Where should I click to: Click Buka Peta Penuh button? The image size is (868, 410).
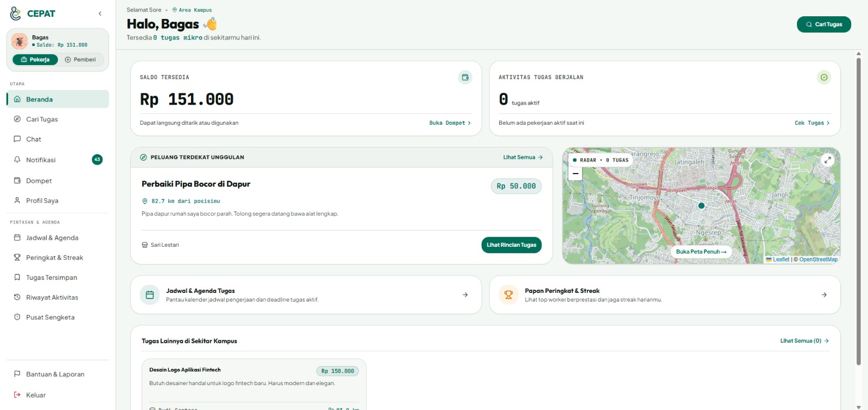701,252
